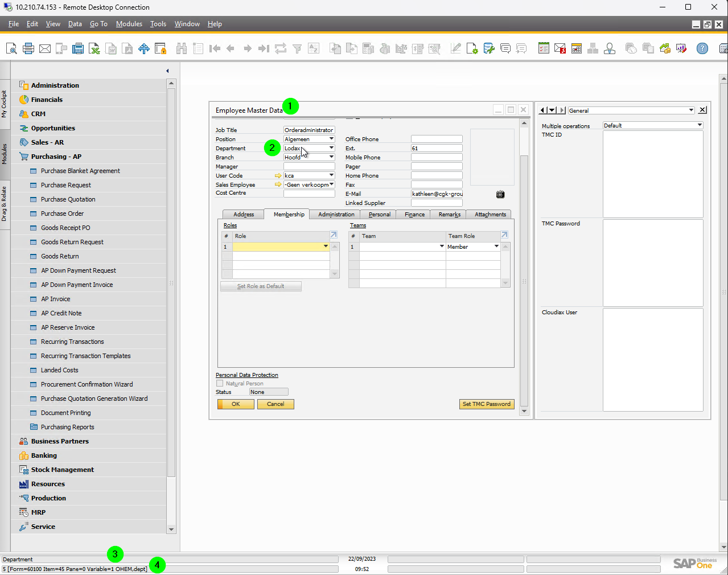Open Print Preview from the toolbar
Screen dimensions: 728x575
click(x=11, y=48)
